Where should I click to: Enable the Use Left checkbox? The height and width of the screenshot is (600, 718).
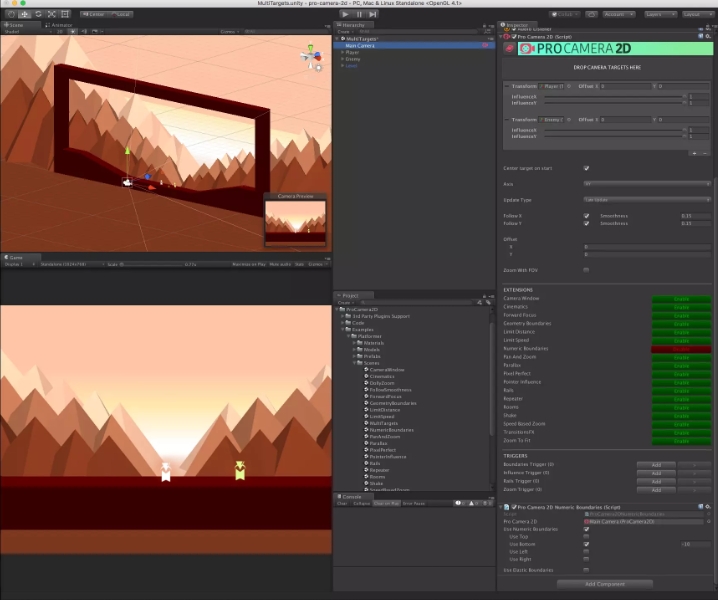point(586,551)
